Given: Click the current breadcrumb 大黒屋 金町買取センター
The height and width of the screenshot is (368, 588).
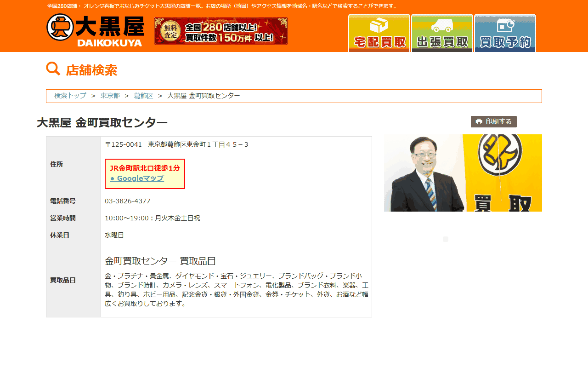Looking at the screenshot, I should click(x=204, y=96).
